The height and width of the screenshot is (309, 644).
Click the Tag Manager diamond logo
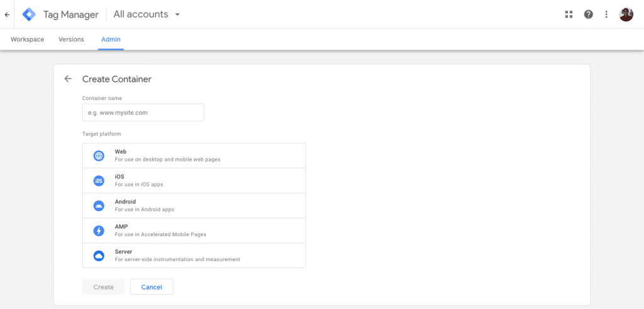(29, 14)
